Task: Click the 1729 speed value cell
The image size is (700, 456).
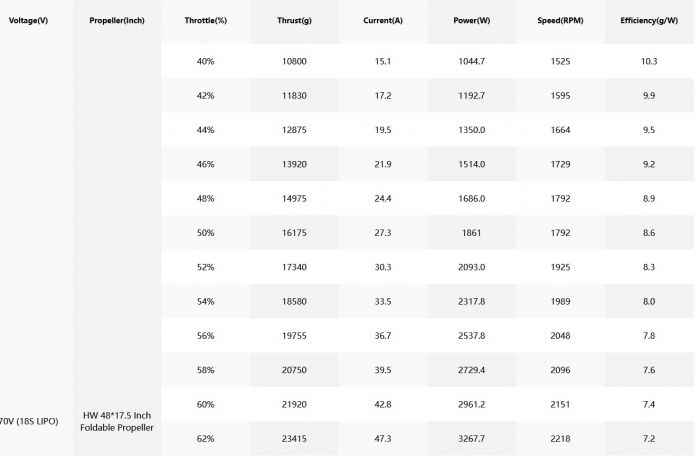Action: [559, 164]
